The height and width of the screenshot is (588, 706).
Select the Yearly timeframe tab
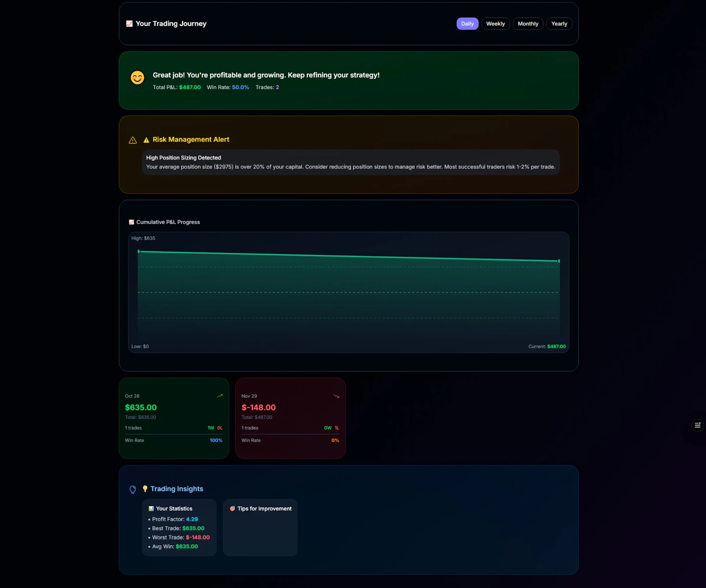(x=559, y=24)
